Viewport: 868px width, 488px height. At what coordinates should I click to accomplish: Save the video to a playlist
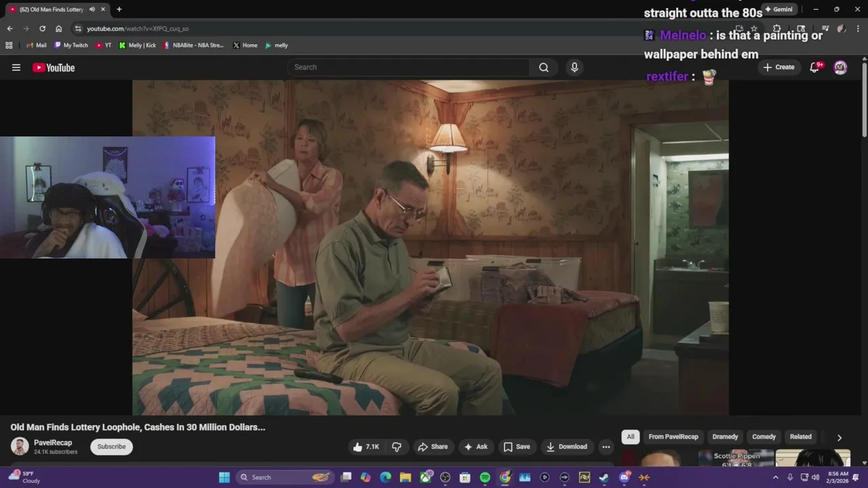517,447
